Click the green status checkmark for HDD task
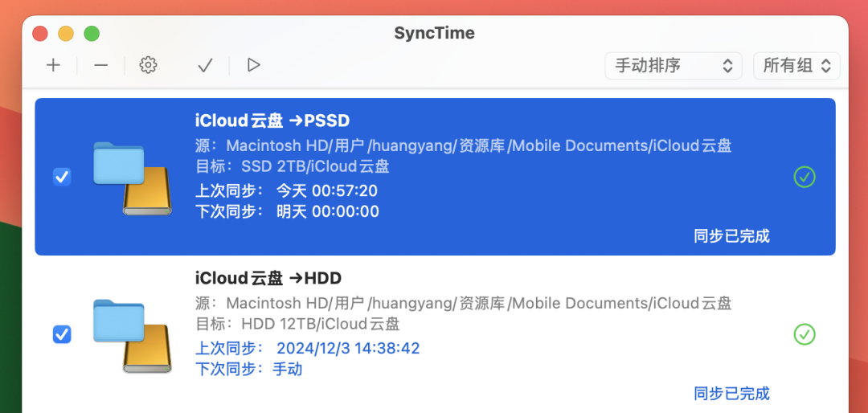The width and height of the screenshot is (868, 413). click(805, 334)
